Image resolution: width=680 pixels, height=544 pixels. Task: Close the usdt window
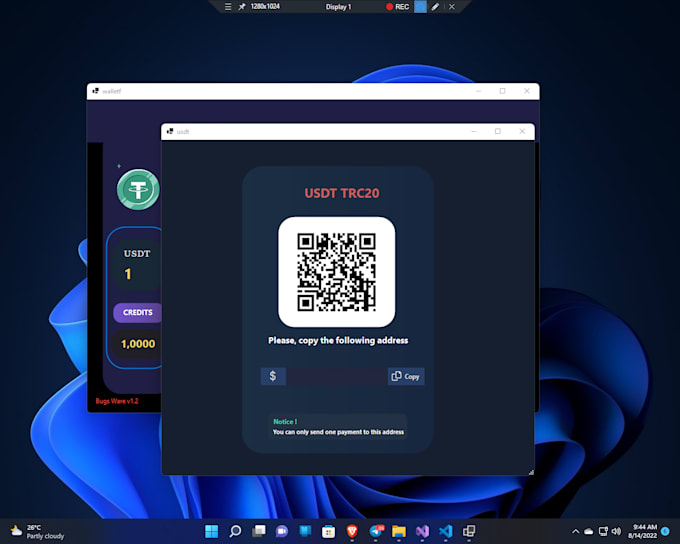522,131
